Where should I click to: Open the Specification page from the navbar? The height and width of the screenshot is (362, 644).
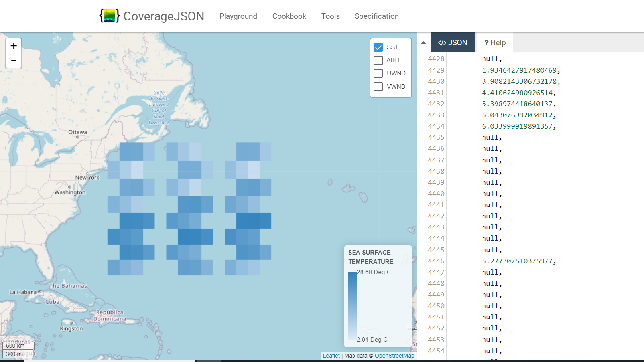376,16
